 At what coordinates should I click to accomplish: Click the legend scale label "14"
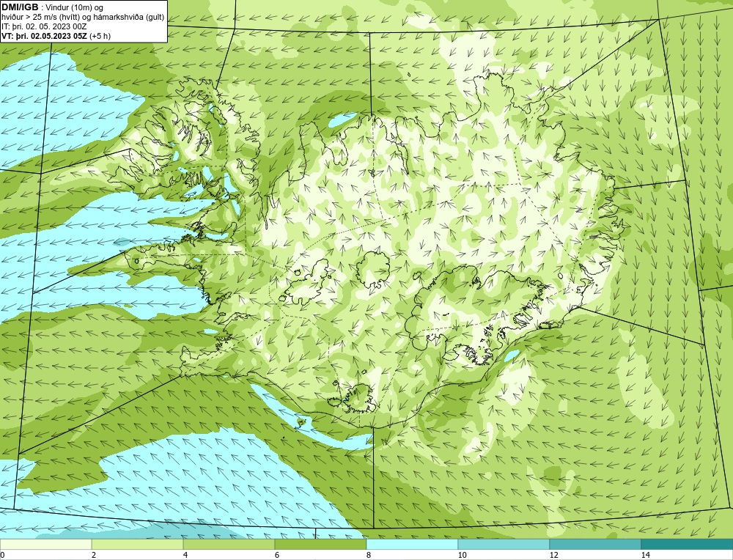coord(645,555)
